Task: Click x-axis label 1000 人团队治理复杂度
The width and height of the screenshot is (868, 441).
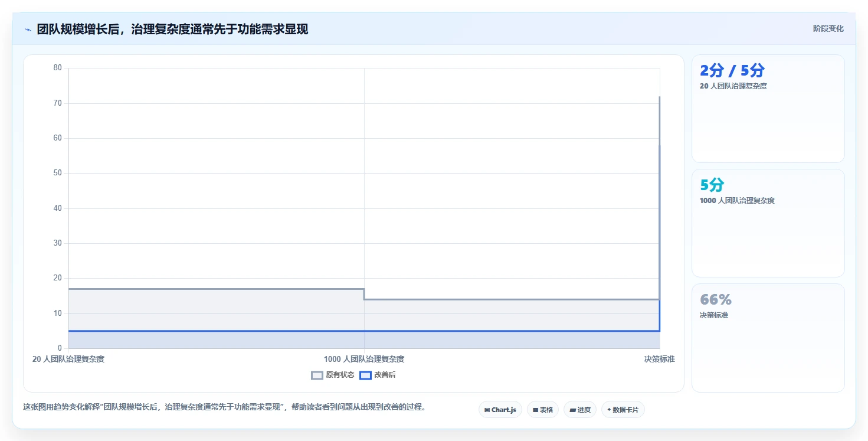Action: tap(364, 359)
